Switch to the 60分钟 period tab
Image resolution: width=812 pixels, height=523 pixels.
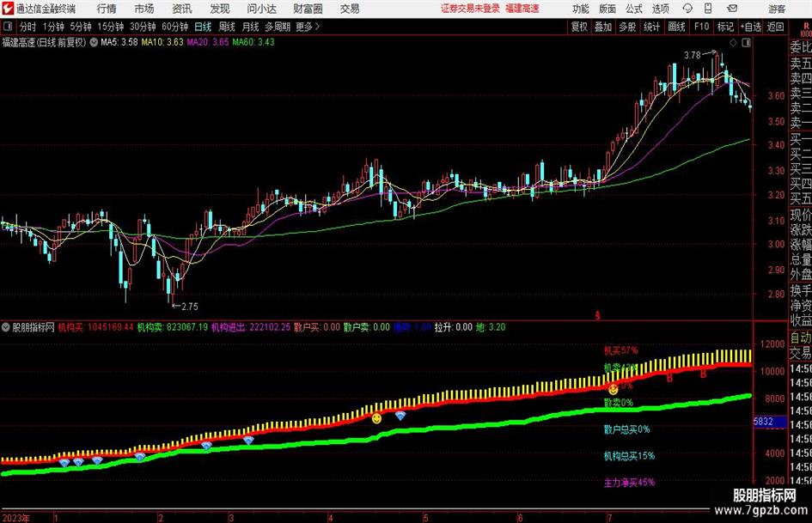(x=175, y=27)
